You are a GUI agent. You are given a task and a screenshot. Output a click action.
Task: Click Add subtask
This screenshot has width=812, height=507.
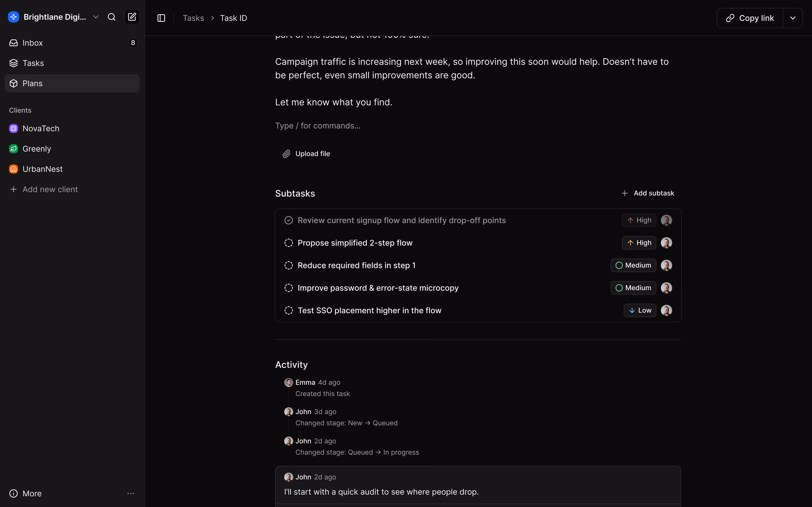click(648, 193)
